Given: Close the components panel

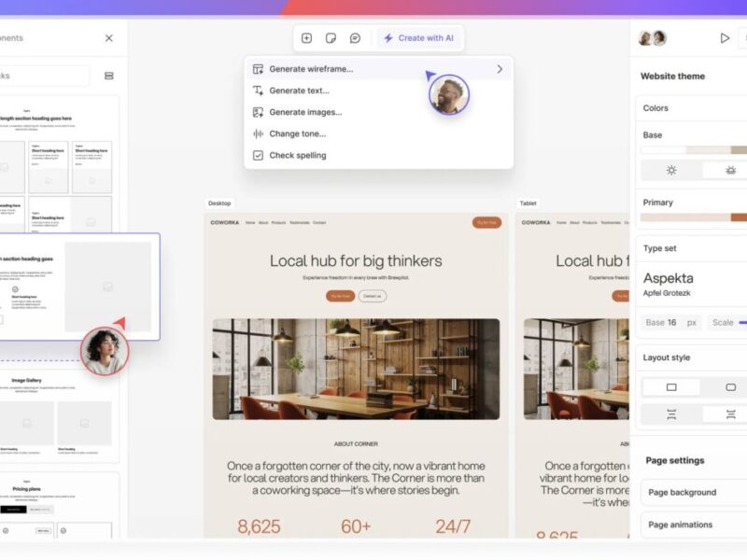Looking at the screenshot, I should tap(109, 38).
